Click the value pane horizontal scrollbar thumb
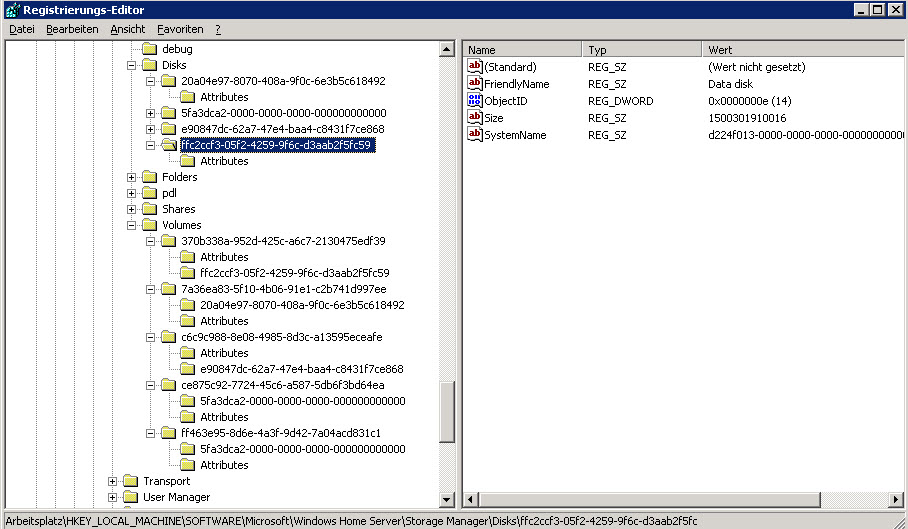The image size is (908, 529). coord(650,499)
